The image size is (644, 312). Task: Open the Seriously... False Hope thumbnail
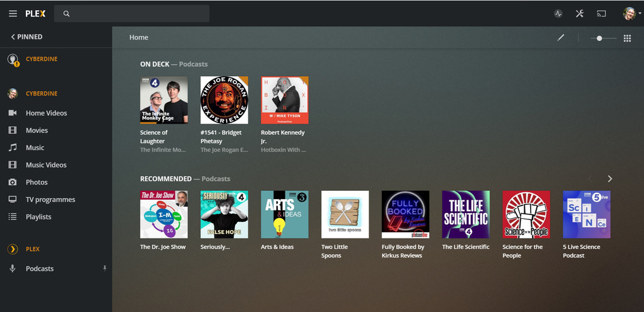click(x=224, y=214)
